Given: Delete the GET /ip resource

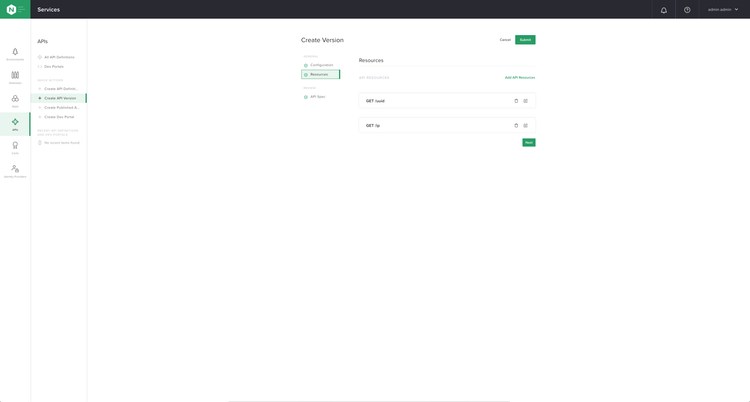Looking at the screenshot, I should (x=516, y=125).
